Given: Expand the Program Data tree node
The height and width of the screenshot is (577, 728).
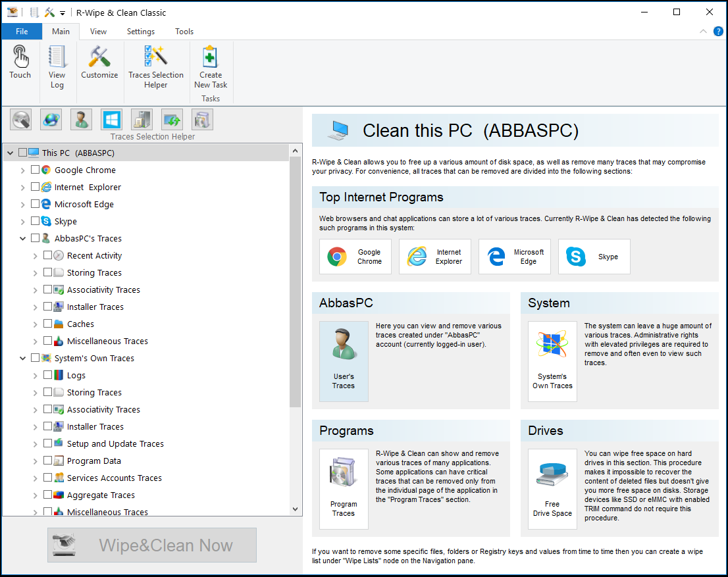Looking at the screenshot, I should point(35,461).
